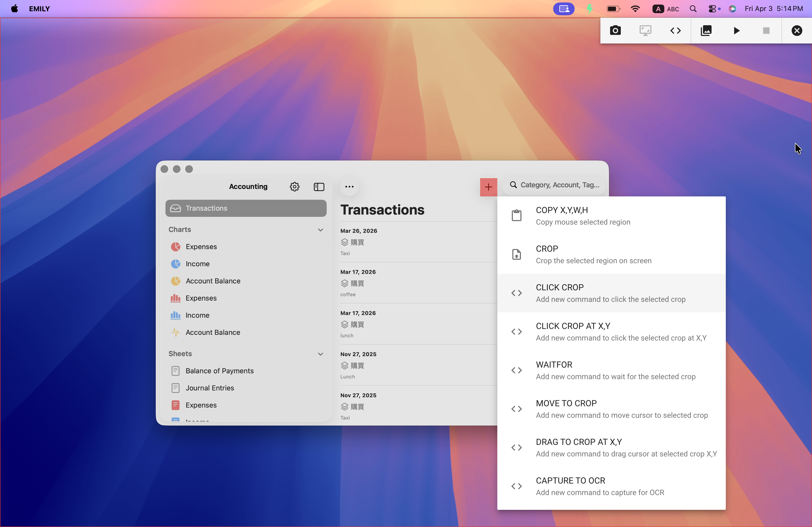
Task: Select WAITFOR command in the menu
Action: pos(611,370)
